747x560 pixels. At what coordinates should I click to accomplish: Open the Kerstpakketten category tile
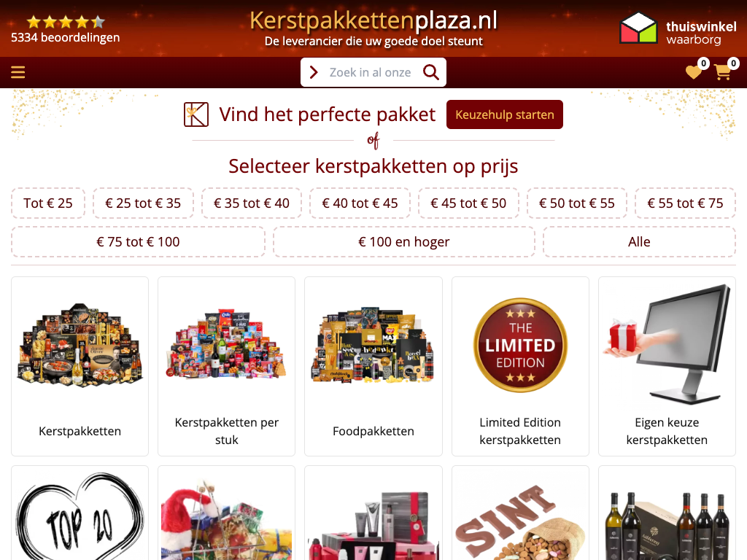80,366
